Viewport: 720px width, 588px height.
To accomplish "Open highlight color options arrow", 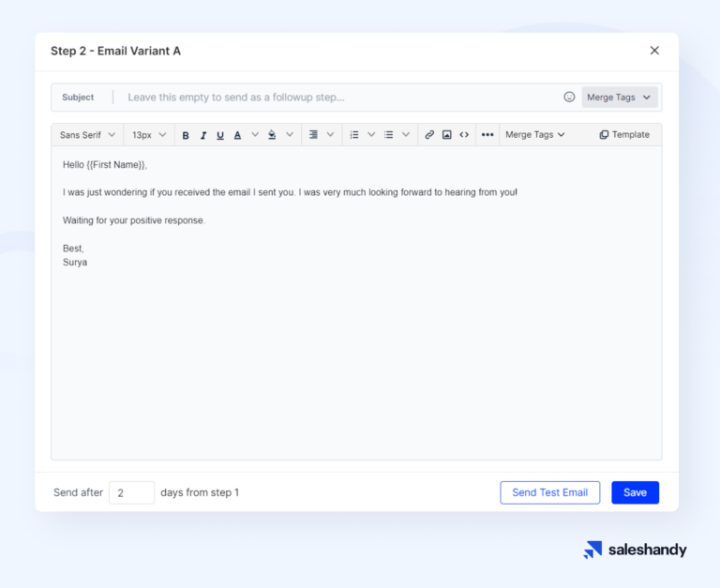I will tap(290, 135).
